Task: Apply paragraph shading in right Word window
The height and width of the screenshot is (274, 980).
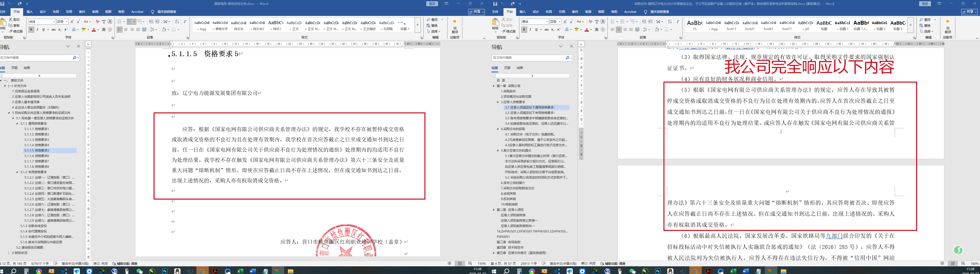Action: click(x=657, y=30)
